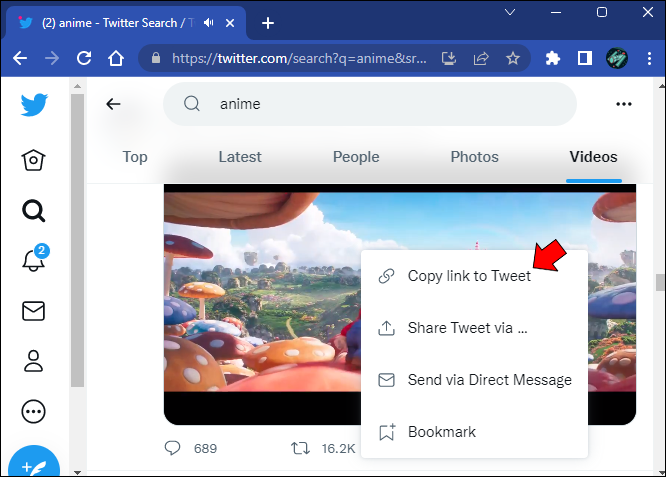
Task: Click the twitter.com URL address bar
Action: [299, 58]
